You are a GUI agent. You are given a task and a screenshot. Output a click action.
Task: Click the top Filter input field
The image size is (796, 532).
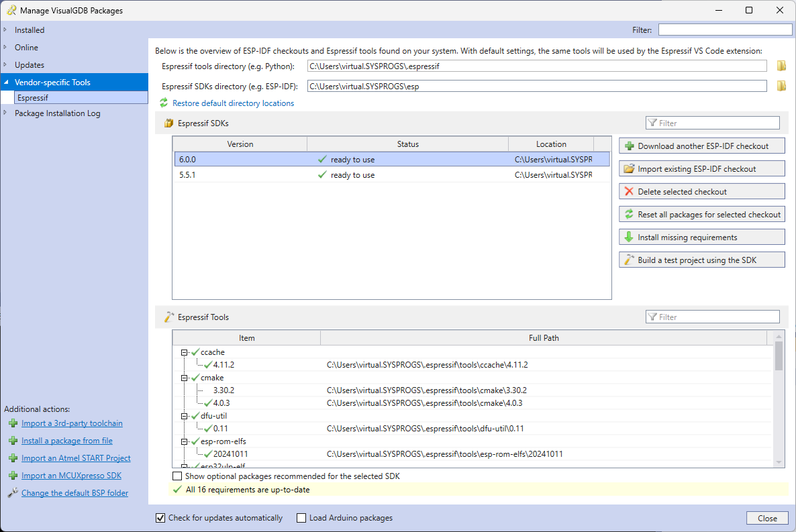coord(725,30)
